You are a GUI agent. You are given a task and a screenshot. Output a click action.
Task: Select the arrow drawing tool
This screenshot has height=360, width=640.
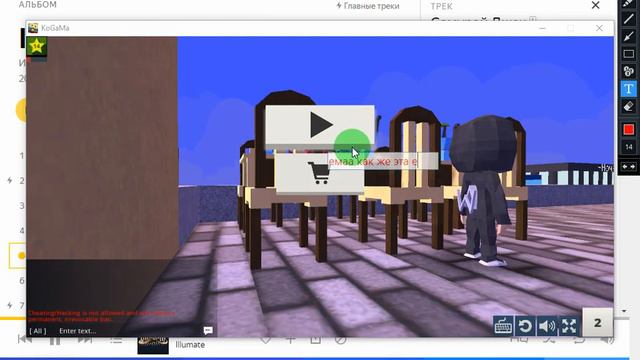(628, 36)
